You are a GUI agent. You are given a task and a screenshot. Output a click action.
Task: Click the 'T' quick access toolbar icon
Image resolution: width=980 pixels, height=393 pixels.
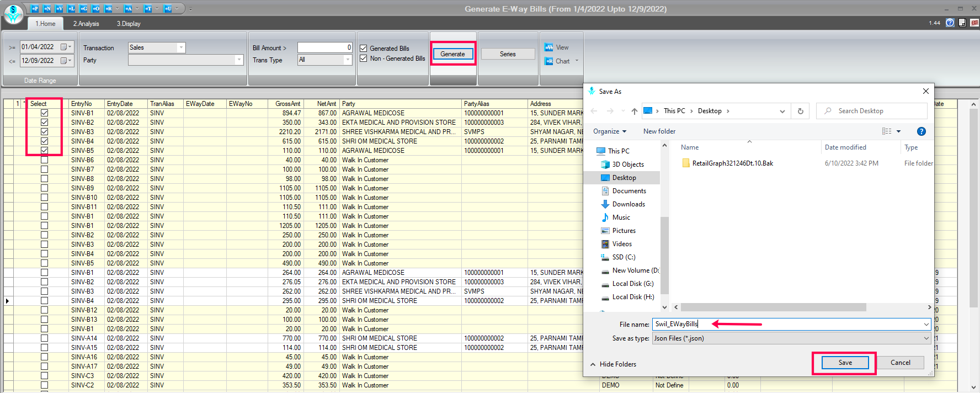[148, 9]
